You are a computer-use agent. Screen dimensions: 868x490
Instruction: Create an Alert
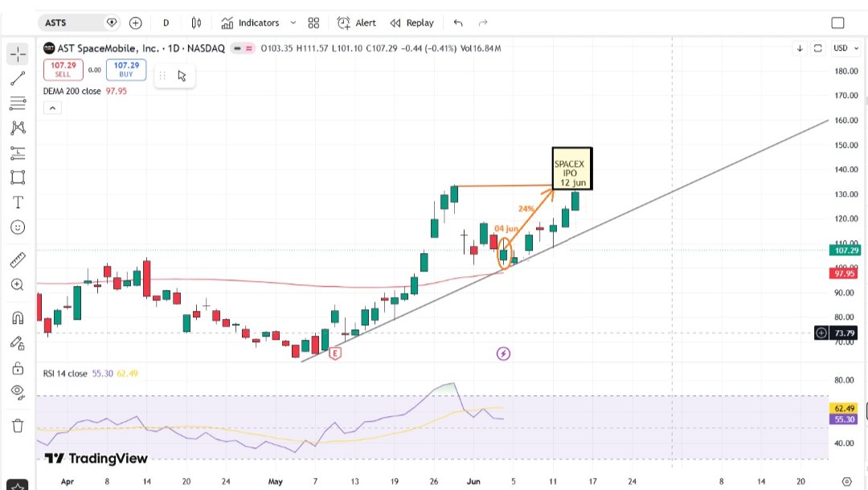click(x=357, y=22)
